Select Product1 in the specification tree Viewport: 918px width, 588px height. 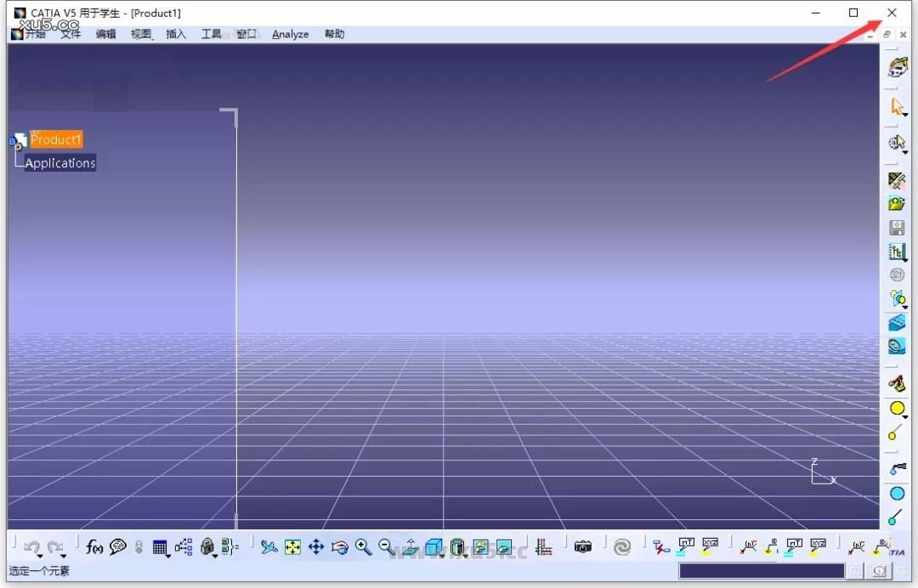[x=56, y=139]
